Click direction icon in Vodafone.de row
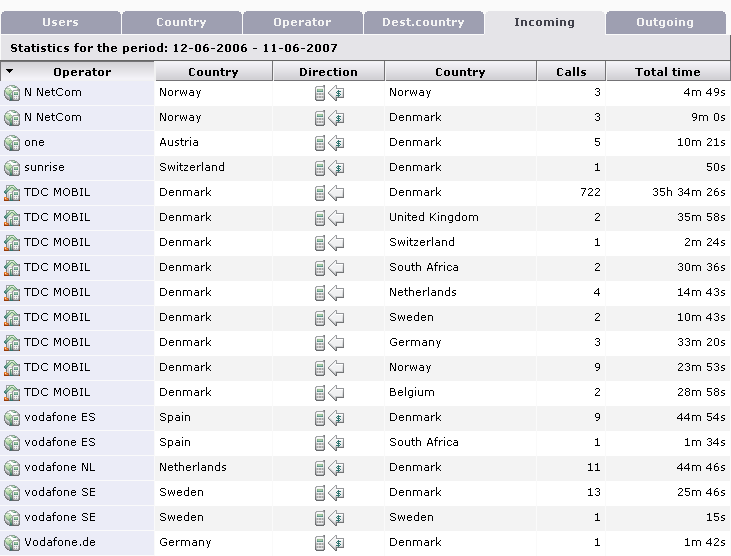The width and height of the screenshot is (731, 556). click(x=328, y=543)
